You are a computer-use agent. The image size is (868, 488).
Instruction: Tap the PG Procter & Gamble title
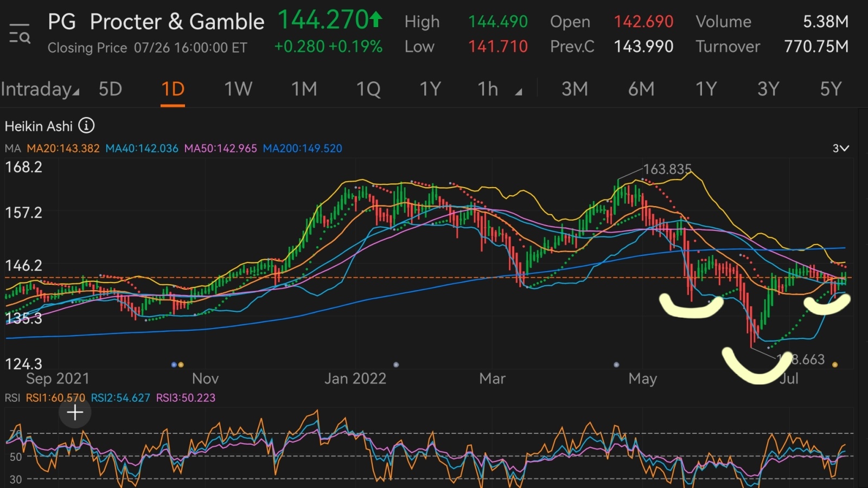[156, 22]
